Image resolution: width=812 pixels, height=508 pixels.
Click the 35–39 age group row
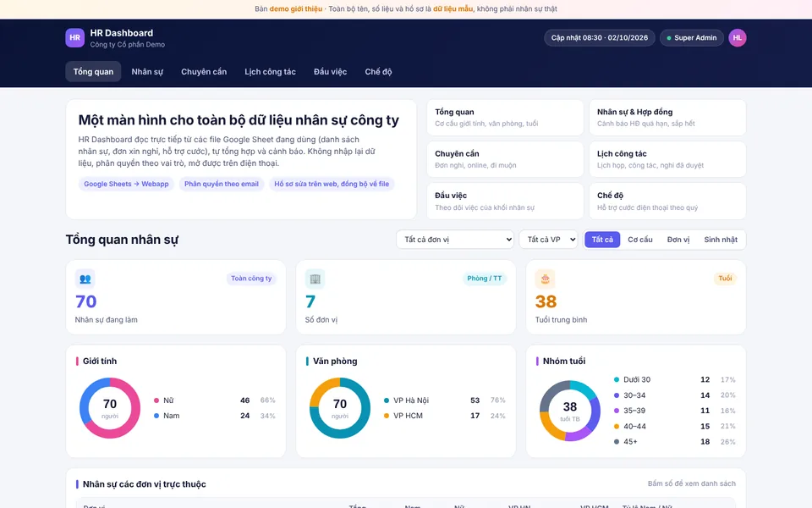[x=674, y=411]
